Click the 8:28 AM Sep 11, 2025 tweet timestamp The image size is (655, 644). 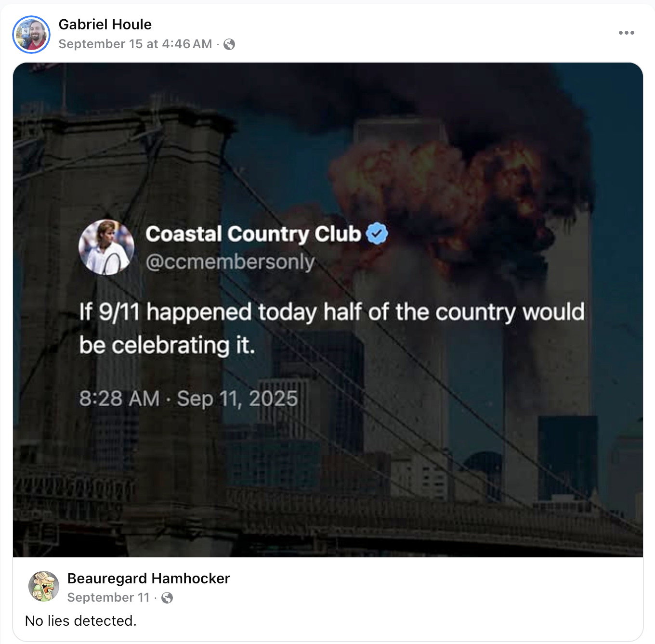click(188, 399)
